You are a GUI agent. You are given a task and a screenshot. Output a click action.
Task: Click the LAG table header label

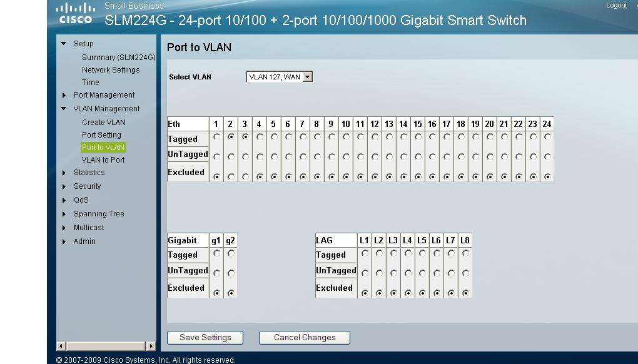tap(324, 240)
